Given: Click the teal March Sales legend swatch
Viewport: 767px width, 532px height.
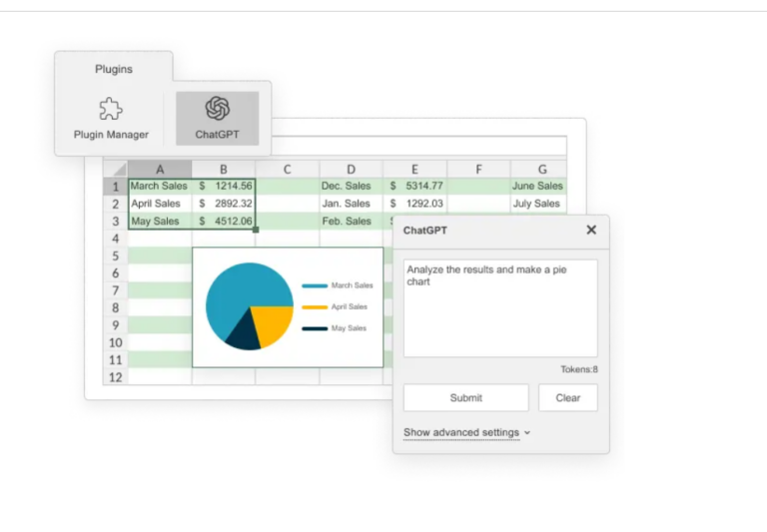Looking at the screenshot, I should (315, 285).
